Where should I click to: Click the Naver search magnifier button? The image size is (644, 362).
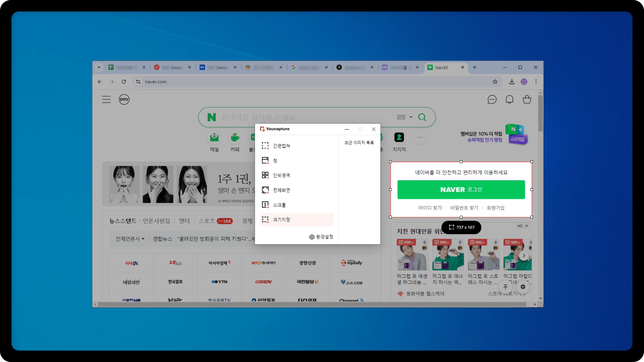tap(422, 117)
